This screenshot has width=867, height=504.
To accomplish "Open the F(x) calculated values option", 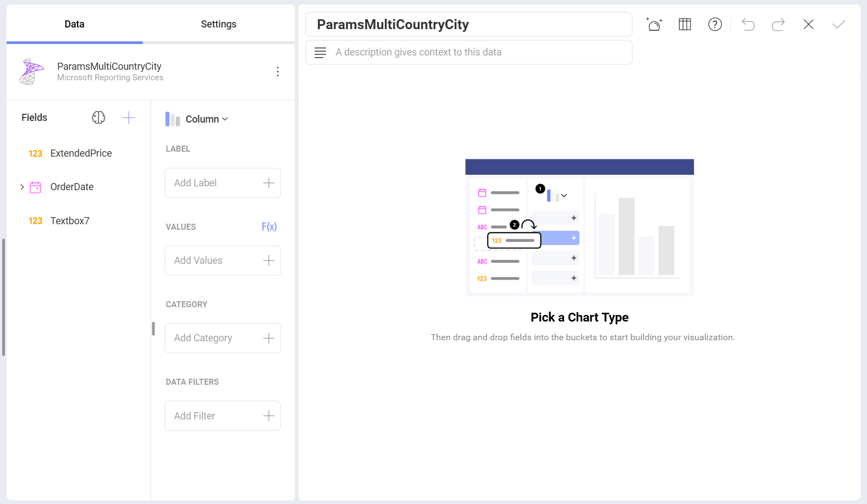I will 269,226.
